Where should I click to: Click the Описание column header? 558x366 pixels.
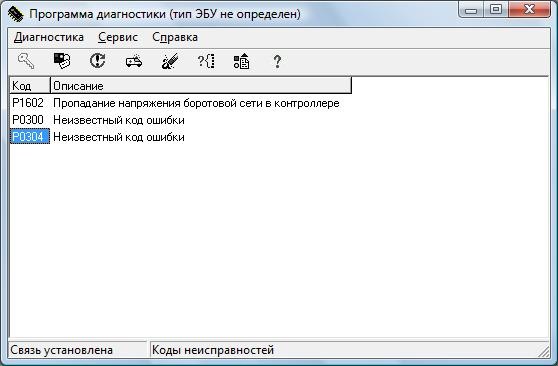(x=201, y=85)
